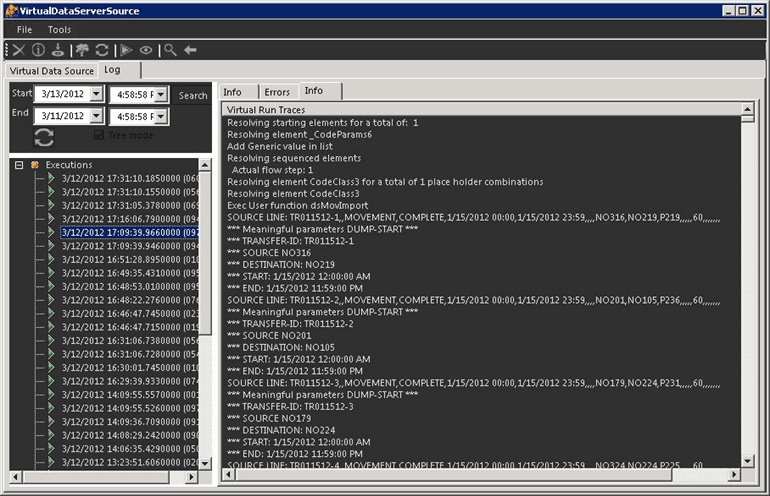Click the Search button

[193, 95]
